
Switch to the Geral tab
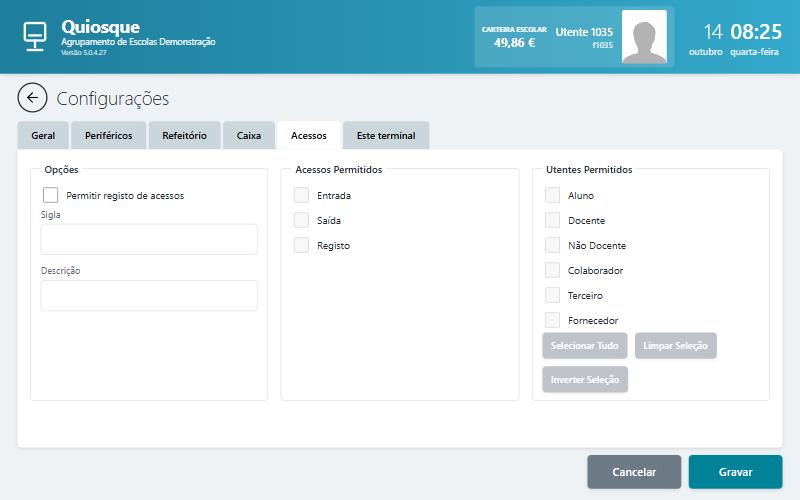[43, 135]
